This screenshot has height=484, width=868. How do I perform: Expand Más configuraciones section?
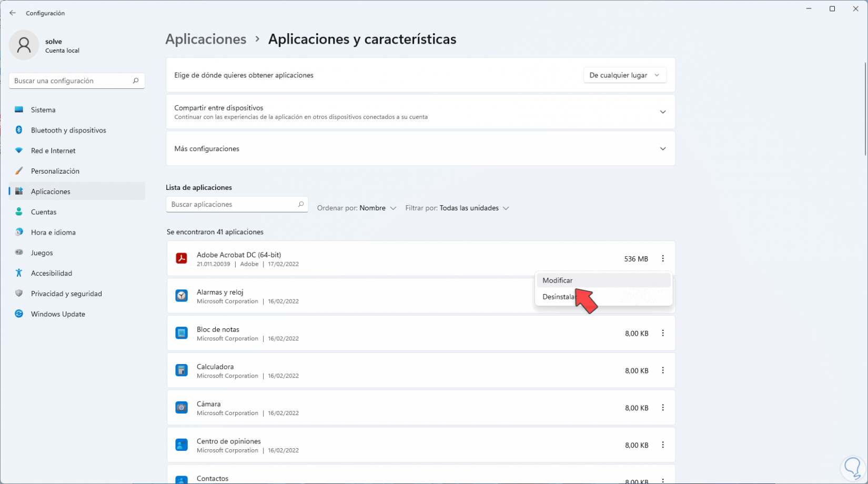coord(663,149)
